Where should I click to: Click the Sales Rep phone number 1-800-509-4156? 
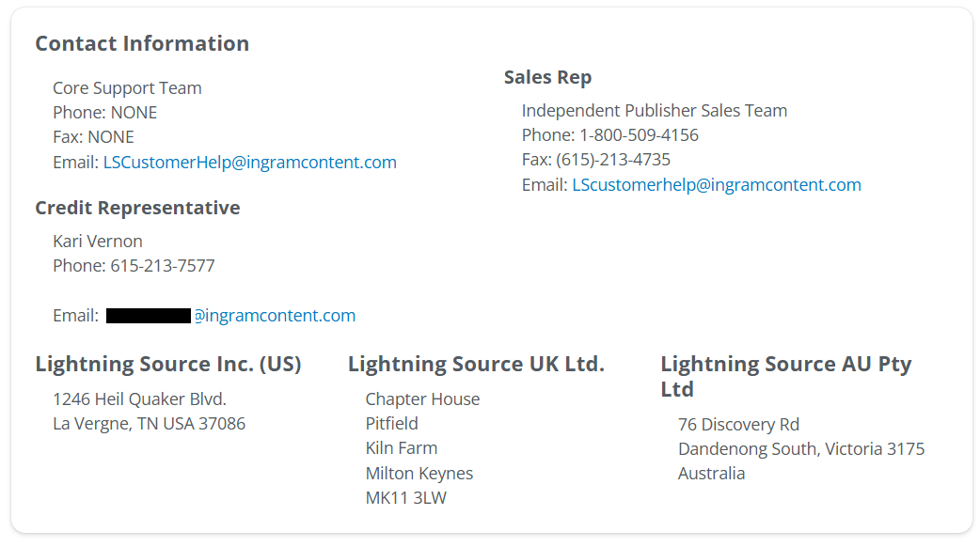(639, 135)
